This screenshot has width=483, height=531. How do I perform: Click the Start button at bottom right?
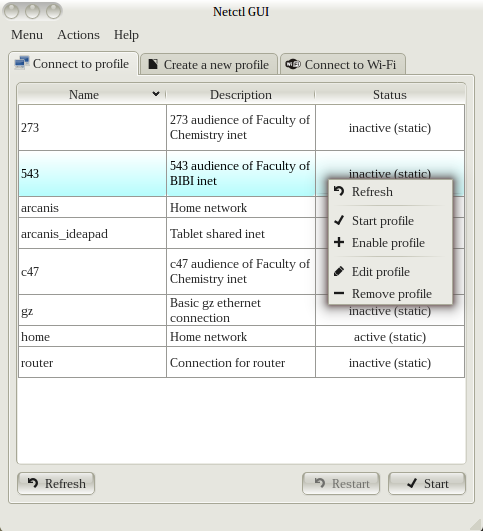click(x=427, y=484)
